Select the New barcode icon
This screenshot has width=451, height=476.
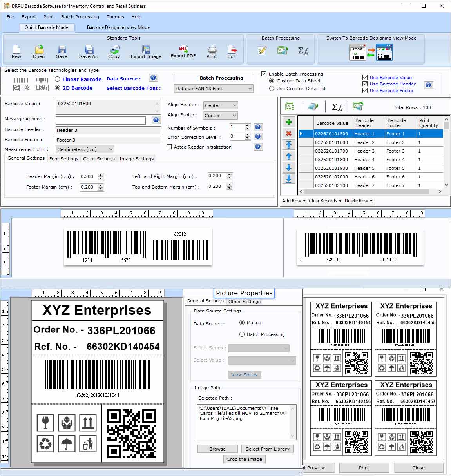pos(16,51)
